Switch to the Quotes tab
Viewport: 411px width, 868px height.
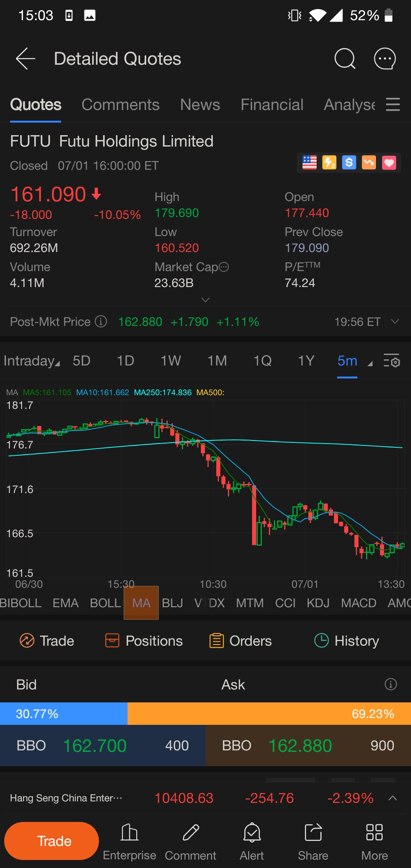[x=36, y=105]
